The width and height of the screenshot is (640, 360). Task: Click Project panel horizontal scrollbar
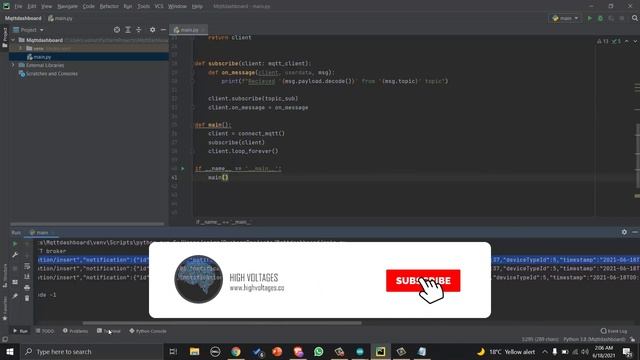(87, 224)
